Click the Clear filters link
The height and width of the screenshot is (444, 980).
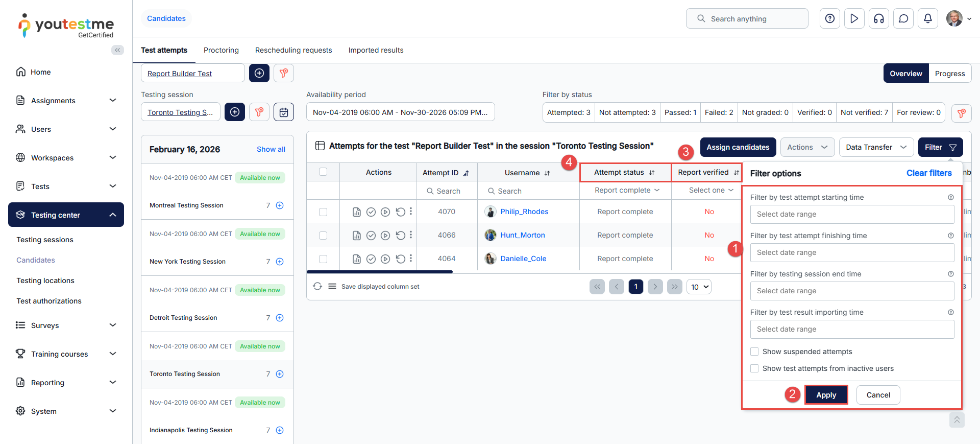[928, 173]
